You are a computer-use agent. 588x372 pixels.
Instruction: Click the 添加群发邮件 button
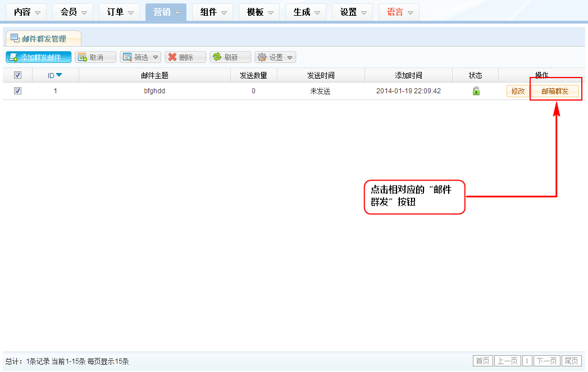pyautogui.click(x=39, y=57)
